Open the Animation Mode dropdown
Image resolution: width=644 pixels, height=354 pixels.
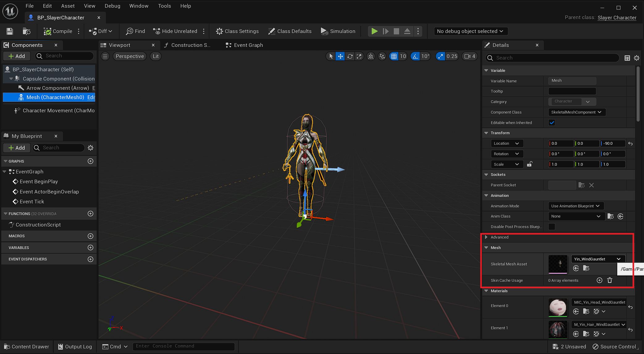tap(576, 206)
